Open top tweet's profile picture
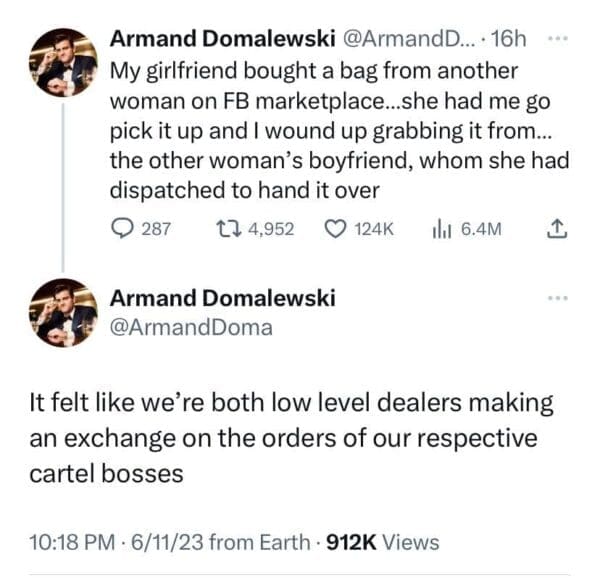This screenshot has width=600, height=578. pyautogui.click(x=63, y=60)
